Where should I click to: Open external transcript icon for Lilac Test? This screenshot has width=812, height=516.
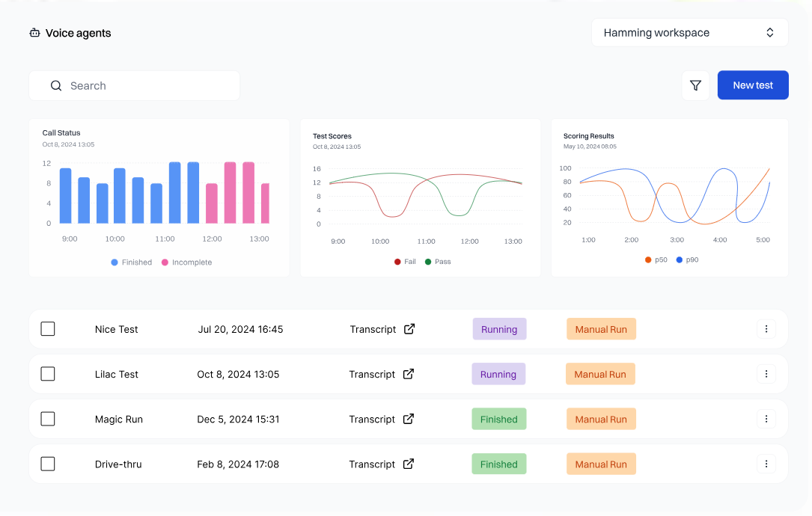(409, 374)
